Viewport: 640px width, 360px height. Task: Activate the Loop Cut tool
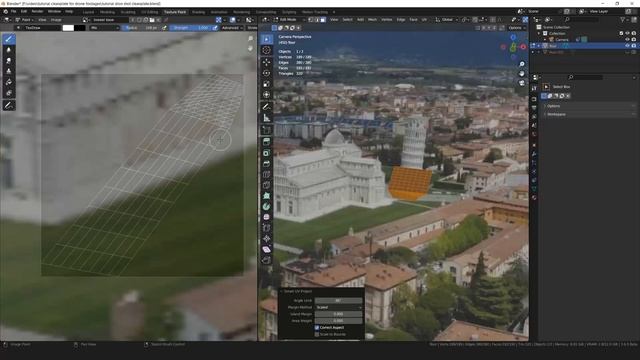[x=267, y=174]
